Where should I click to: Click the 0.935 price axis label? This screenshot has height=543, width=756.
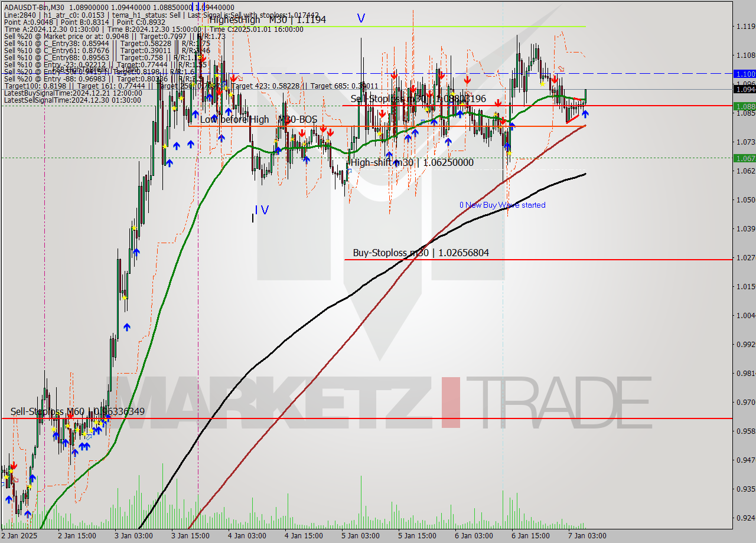pos(745,489)
